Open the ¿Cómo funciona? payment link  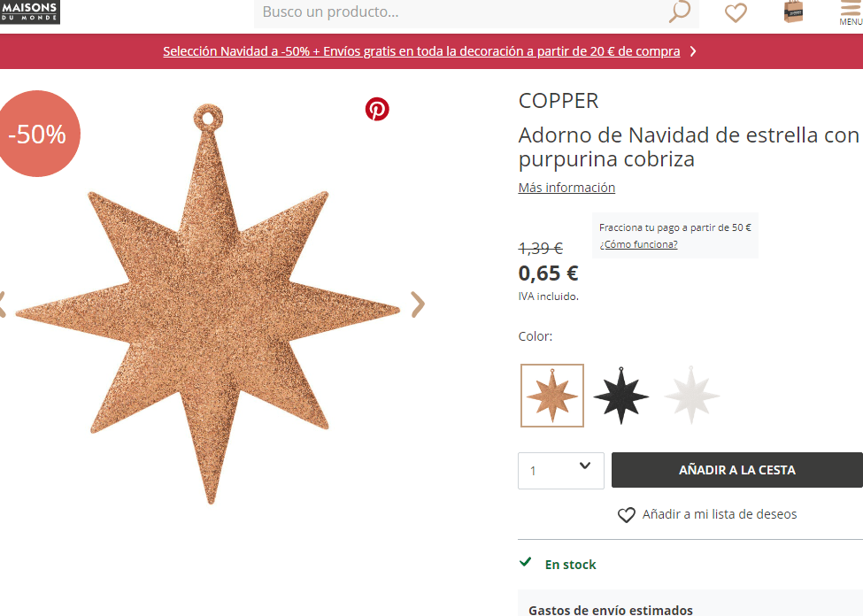click(638, 244)
